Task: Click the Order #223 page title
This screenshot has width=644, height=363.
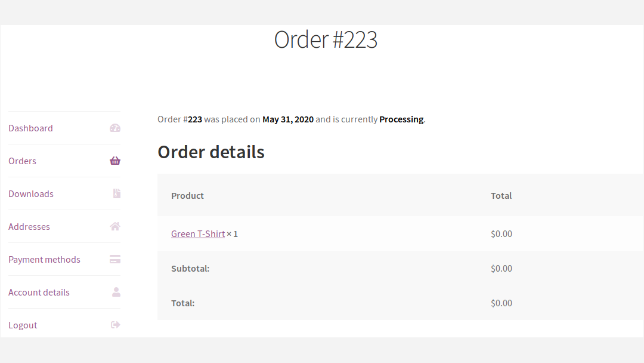Action: point(326,39)
